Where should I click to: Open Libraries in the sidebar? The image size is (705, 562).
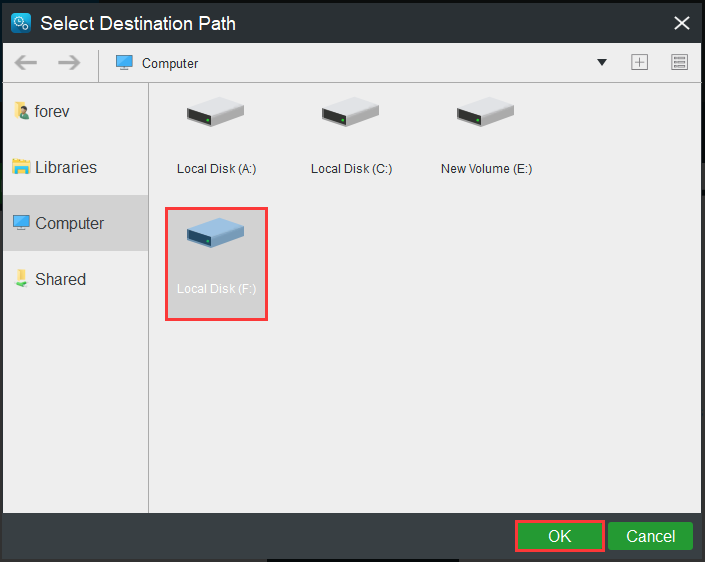[76, 167]
